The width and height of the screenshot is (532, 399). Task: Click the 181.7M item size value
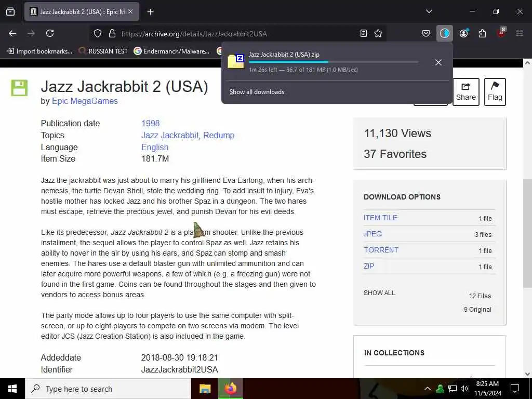(x=155, y=159)
